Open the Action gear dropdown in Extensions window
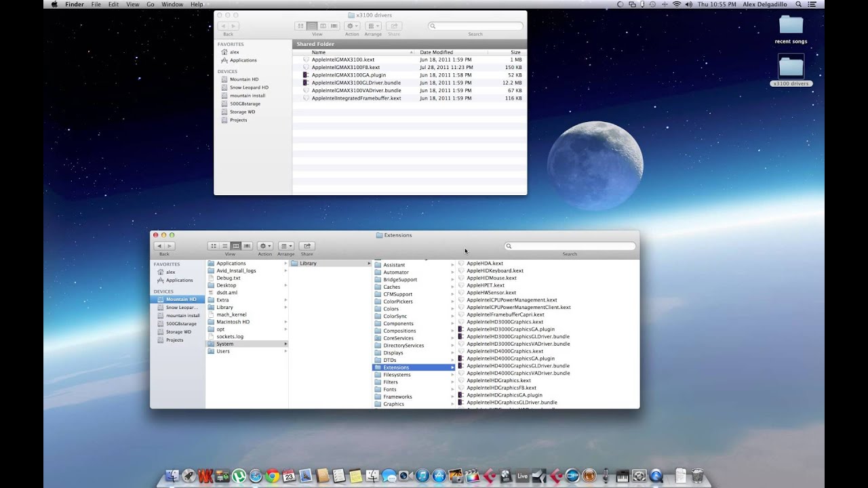Screen dimensions: 868x488 click(x=264, y=246)
